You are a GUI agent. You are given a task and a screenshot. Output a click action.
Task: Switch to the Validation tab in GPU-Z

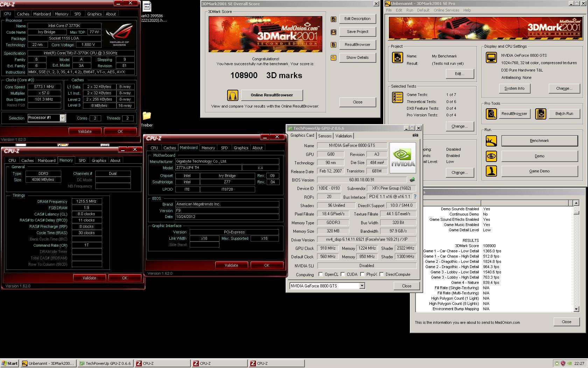344,136
